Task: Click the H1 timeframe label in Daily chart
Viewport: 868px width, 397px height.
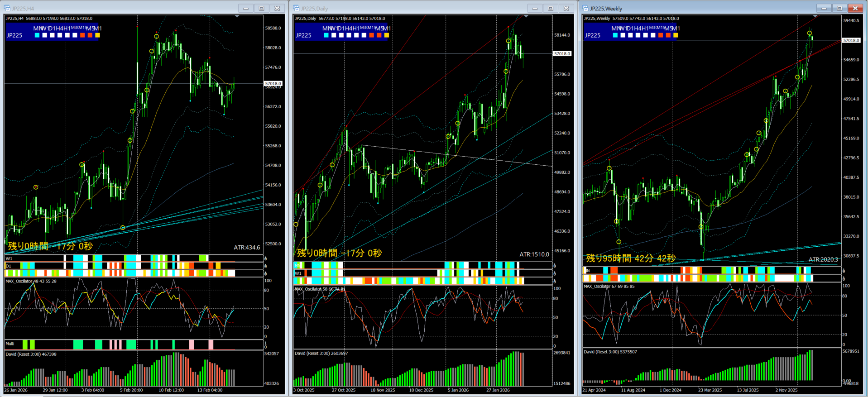Action: click(356, 29)
